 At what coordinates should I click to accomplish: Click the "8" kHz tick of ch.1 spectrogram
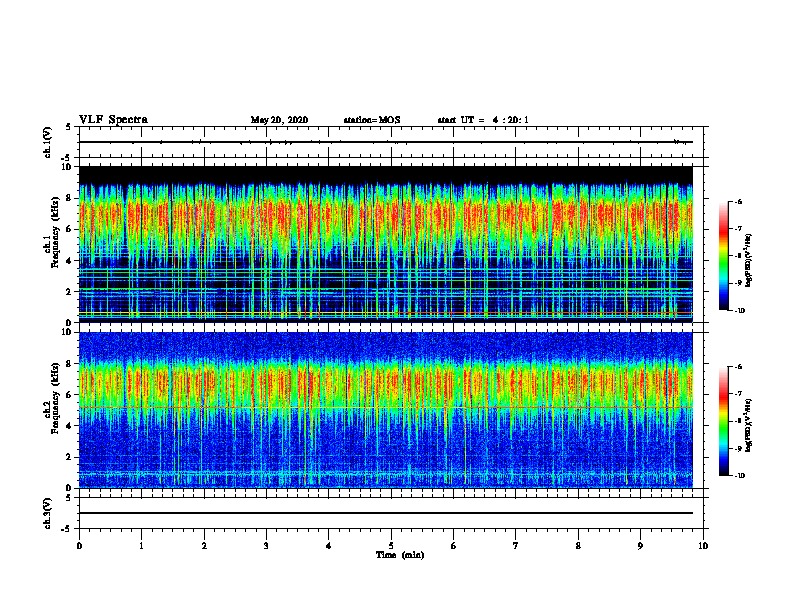69,198
